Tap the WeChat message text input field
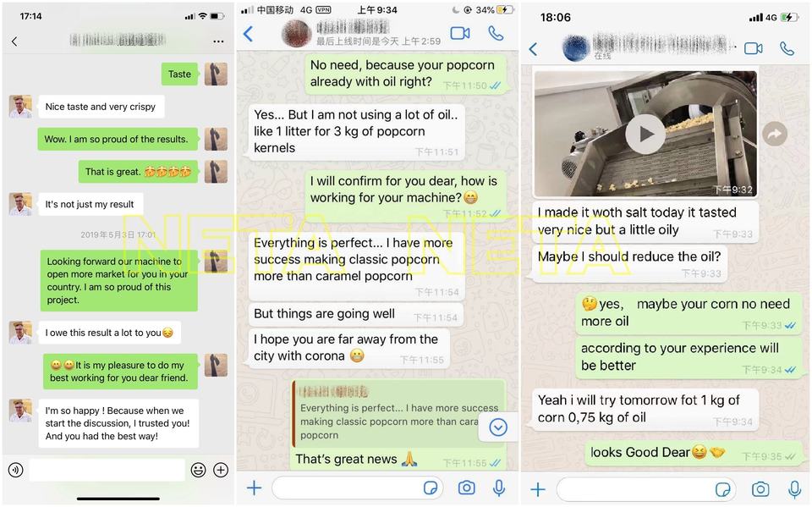Screen dimensions: 812x507 point(107,471)
